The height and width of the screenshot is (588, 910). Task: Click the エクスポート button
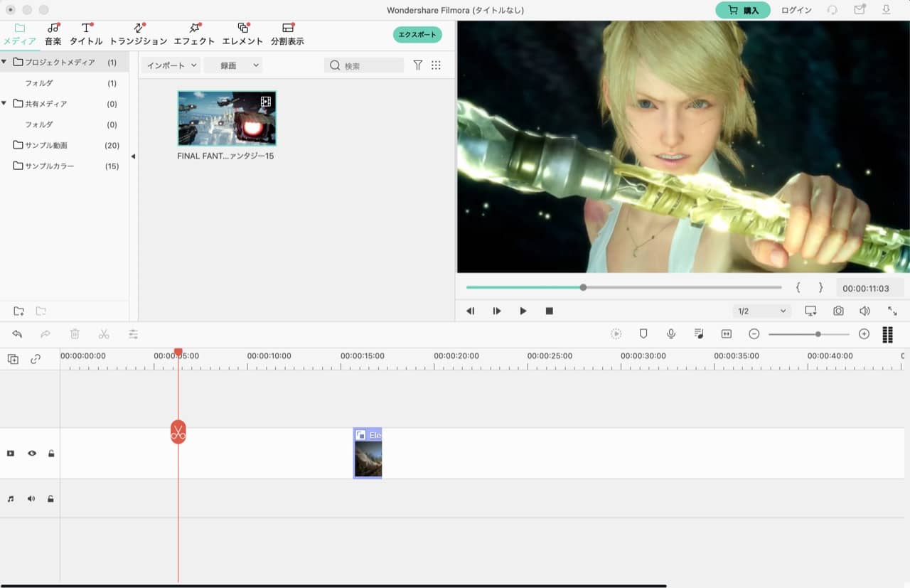[417, 34]
